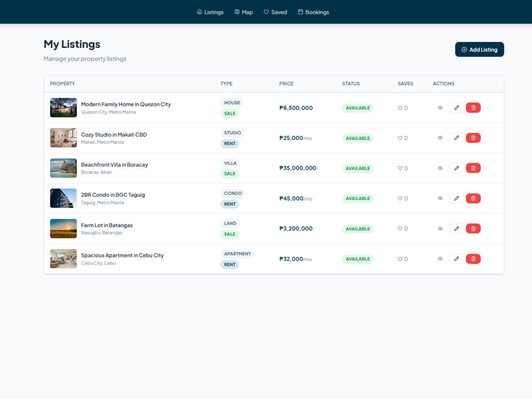Delete the Spacious Apartment in Cebu City listing
Viewport: 532px width, 399px height.
(473, 259)
